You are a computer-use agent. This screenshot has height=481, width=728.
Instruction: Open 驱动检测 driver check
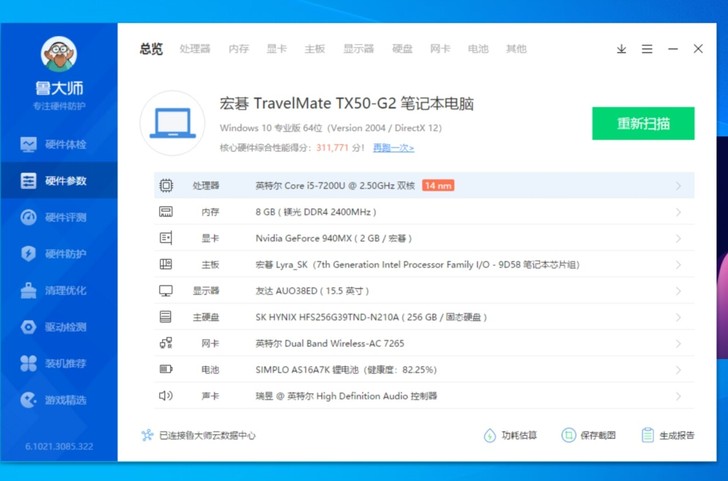pos(58,327)
